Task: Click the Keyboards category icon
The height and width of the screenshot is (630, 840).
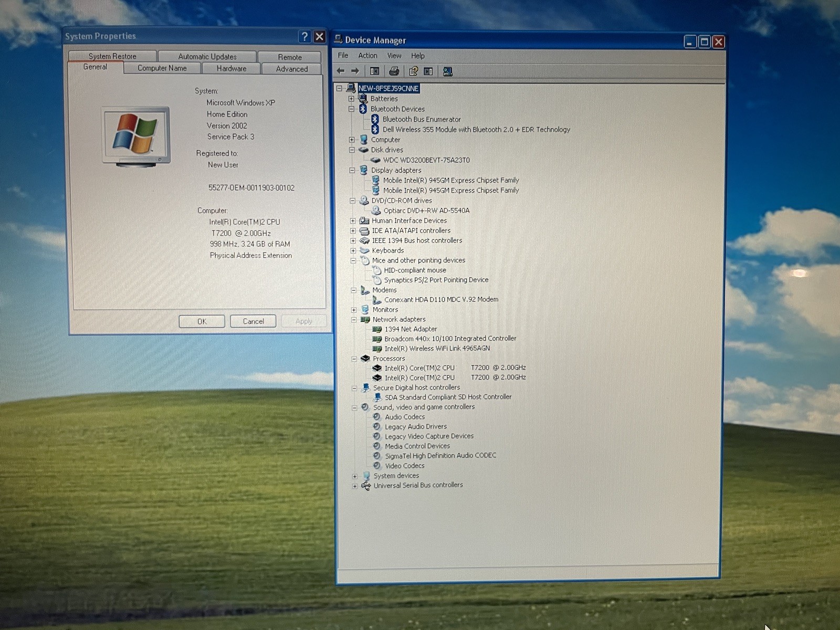Action: coord(364,250)
